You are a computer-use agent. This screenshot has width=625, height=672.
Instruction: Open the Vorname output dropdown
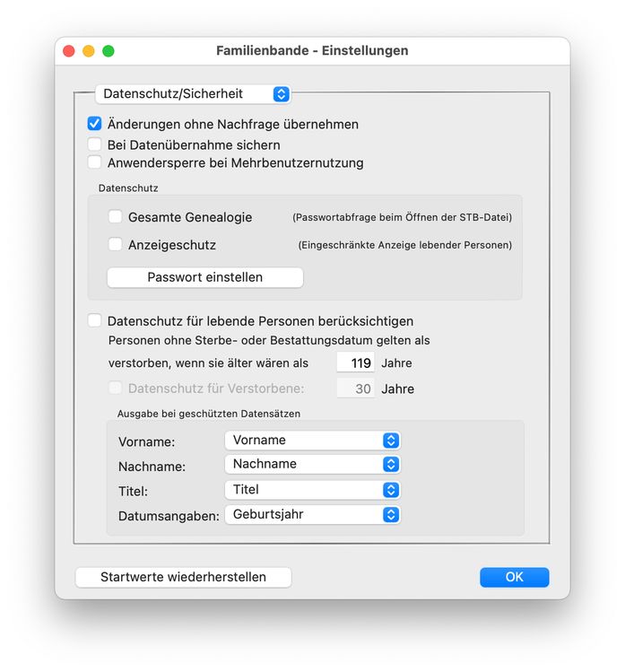click(x=311, y=440)
